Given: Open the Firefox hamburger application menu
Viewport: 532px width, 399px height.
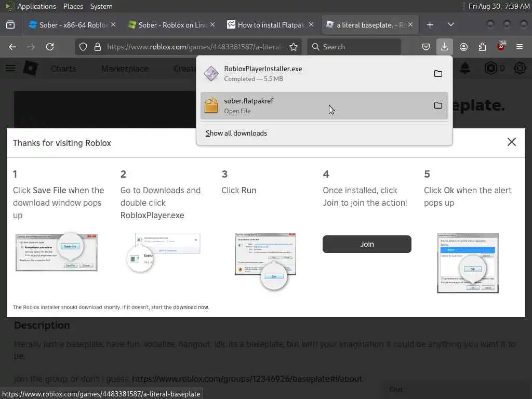Looking at the screenshot, I should (520, 47).
